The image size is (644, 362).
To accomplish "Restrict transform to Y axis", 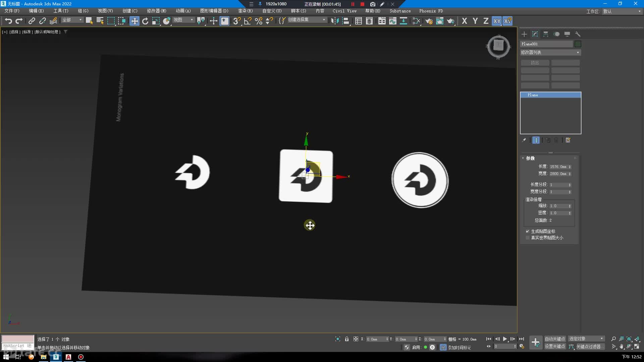I will pyautogui.click(x=475, y=21).
